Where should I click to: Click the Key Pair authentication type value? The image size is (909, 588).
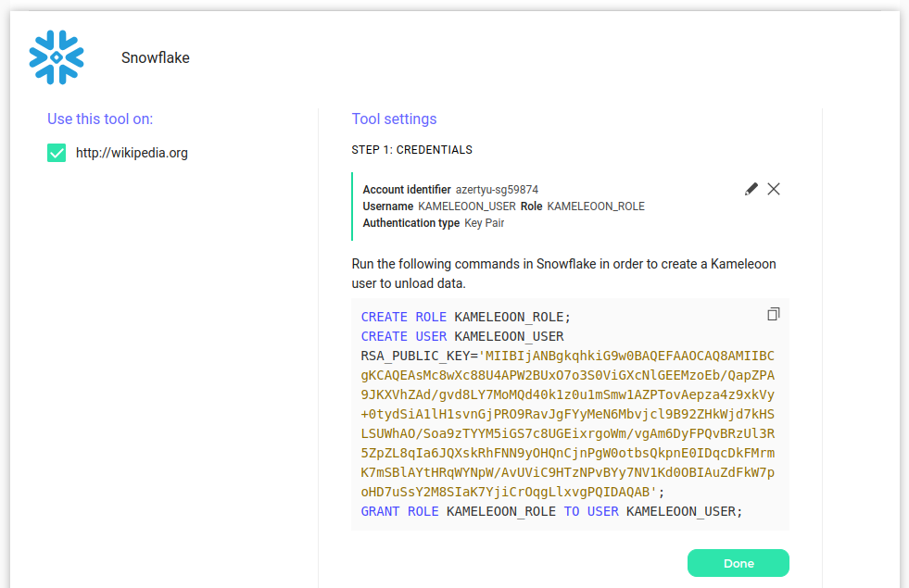[x=485, y=223]
